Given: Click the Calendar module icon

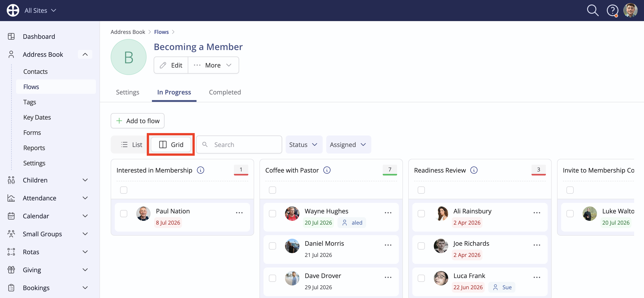Looking at the screenshot, I should pos(11,216).
